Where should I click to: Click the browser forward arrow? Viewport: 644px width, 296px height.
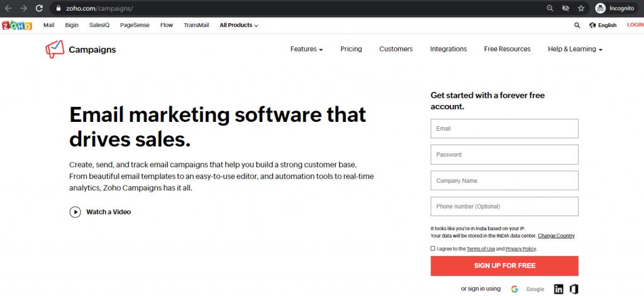pyautogui.click(x=23, y=8)
